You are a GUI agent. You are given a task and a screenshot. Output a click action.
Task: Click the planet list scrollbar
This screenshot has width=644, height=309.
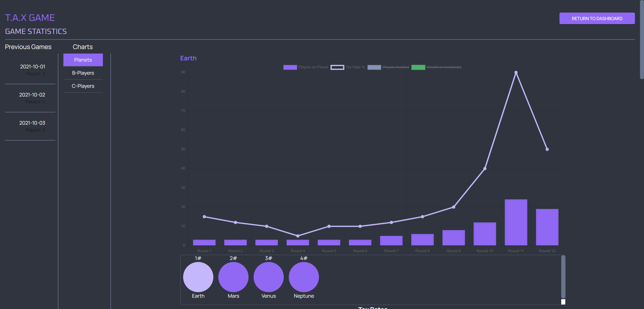pos(563,277)
